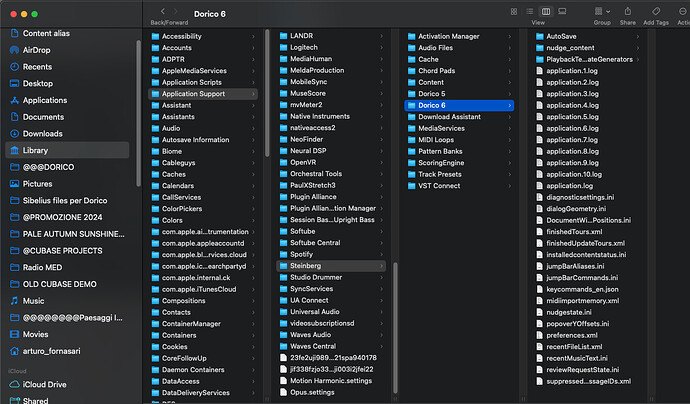Expand the nudge_content folder chevron
Screen dimensions: 690x404
coord(638,48)
